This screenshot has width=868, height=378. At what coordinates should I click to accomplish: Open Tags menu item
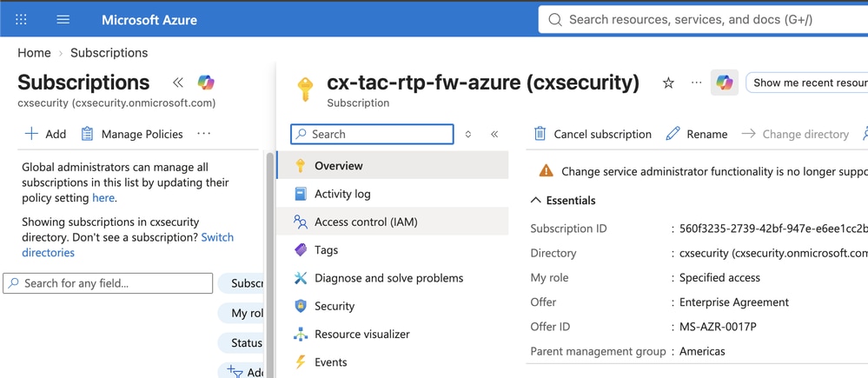click(393, 249)
